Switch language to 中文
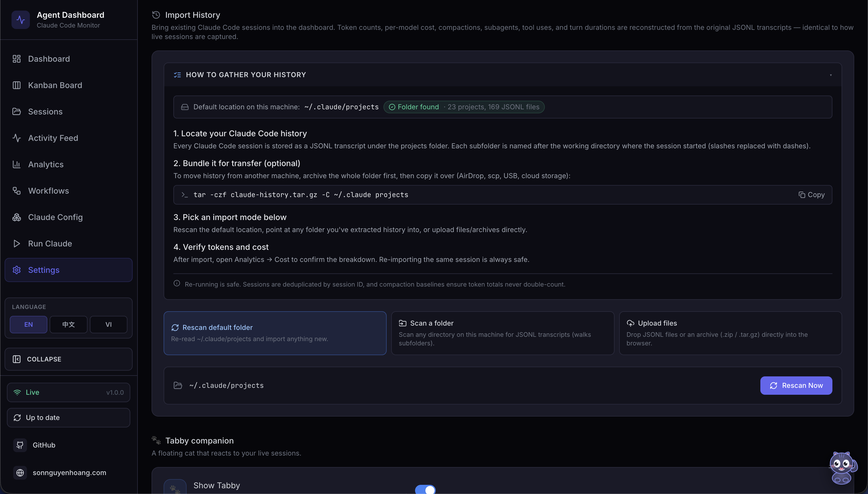 (x=69, y=324)
